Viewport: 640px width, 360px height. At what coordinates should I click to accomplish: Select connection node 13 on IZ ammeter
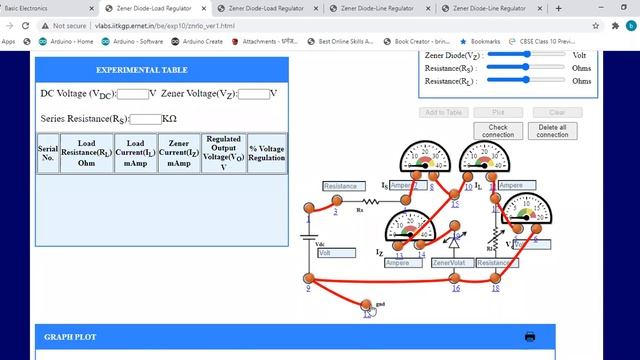coord(398,246)
